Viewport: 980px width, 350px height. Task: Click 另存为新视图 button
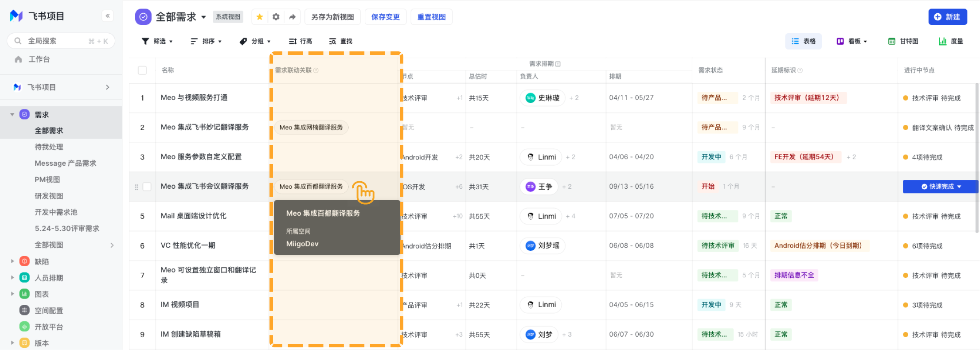pos(332,17)
